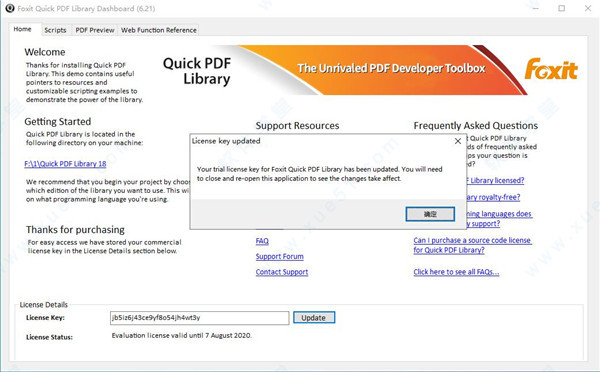Click the trial license key updated message

[x=320, y=174]
